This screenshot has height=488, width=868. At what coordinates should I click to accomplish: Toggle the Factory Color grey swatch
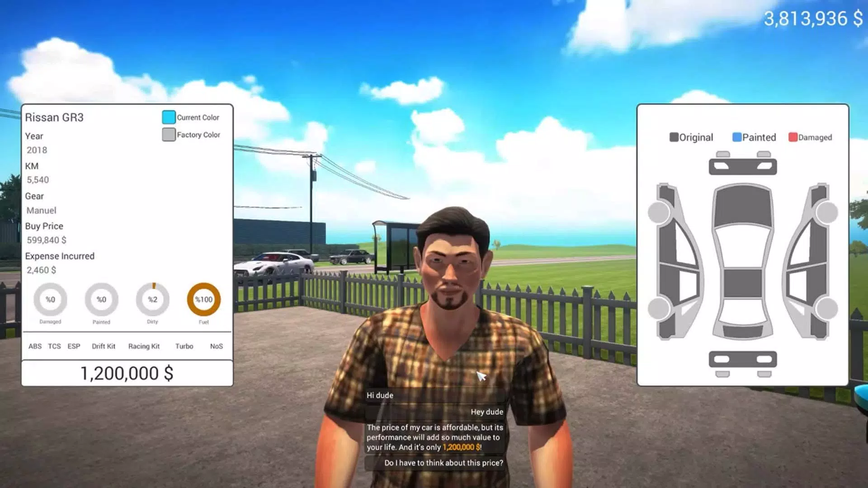(168, 134)
